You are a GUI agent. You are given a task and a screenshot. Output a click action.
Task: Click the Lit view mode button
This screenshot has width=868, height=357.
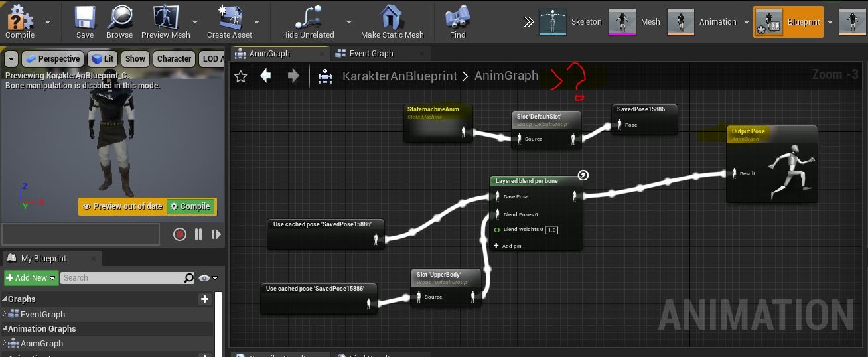(104, 59)
